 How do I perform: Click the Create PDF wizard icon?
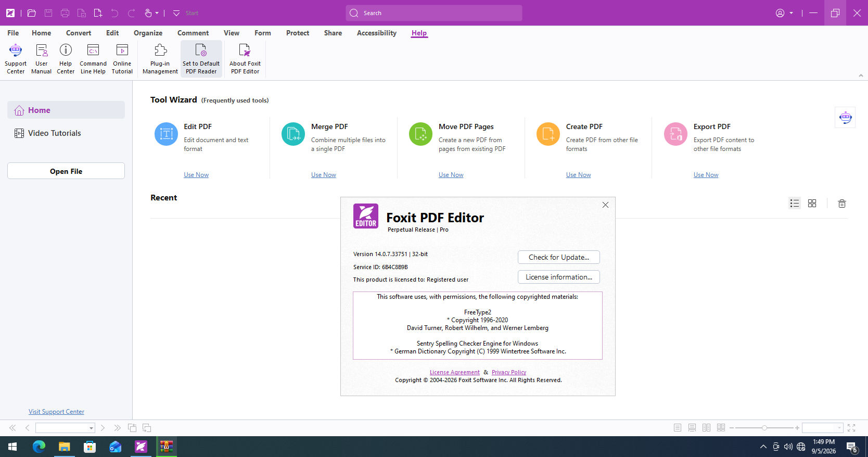tap(548, 134)
